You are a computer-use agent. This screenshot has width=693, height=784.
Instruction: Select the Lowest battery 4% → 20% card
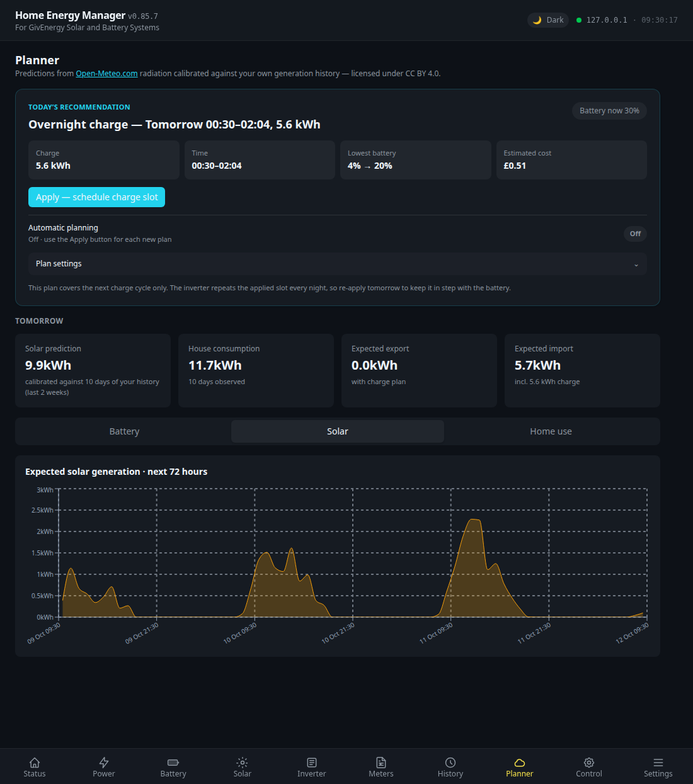pyautogui.click(x=416, y=160)
